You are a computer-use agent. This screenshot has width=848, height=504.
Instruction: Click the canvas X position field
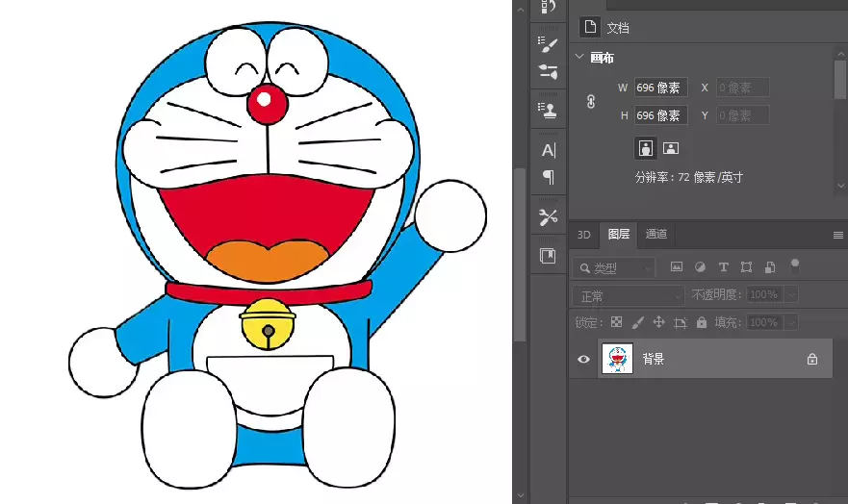click(x=742, y=88)
